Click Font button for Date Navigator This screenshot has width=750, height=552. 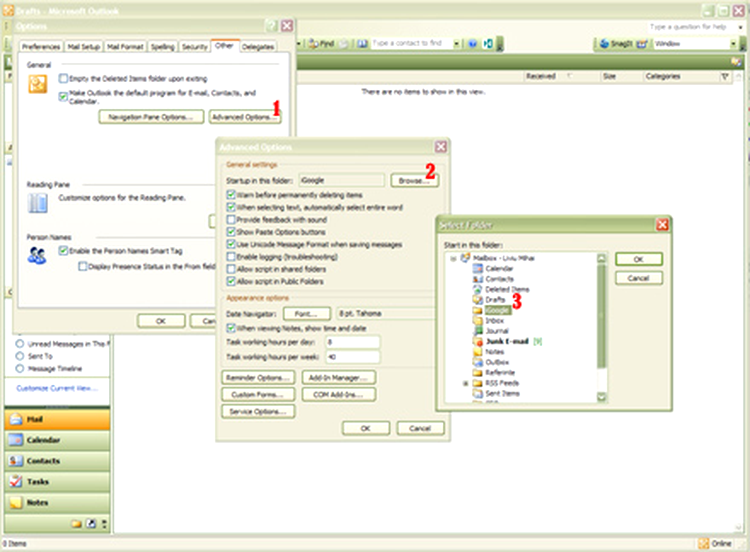point(307,313)
